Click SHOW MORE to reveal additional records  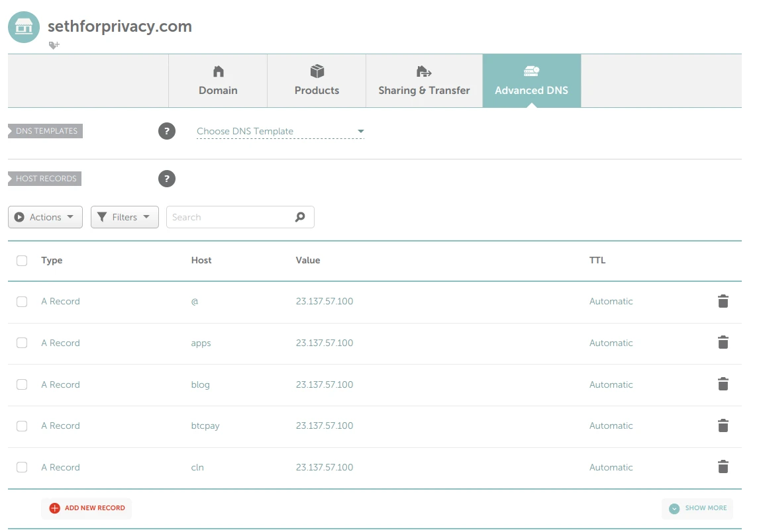pos(697,508)
